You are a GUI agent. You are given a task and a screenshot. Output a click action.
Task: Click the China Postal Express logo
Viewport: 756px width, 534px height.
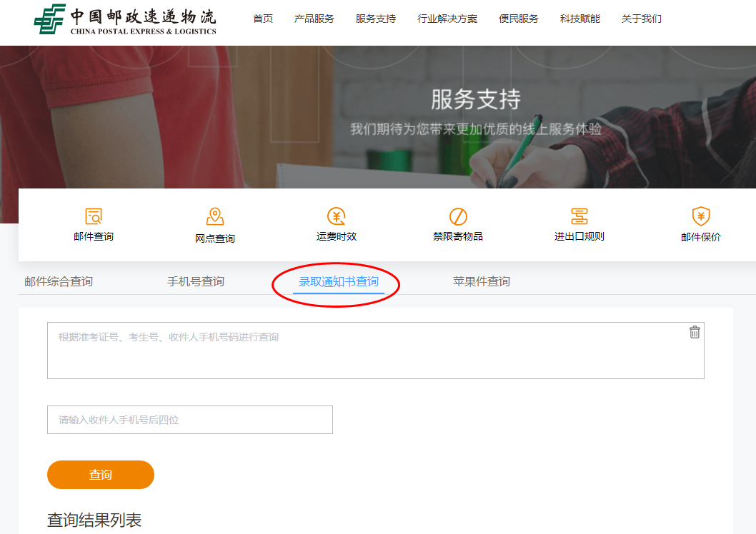126,19
